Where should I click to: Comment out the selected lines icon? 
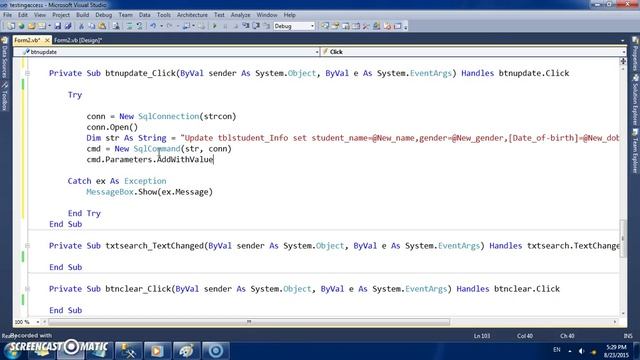[x=129, y=26]
